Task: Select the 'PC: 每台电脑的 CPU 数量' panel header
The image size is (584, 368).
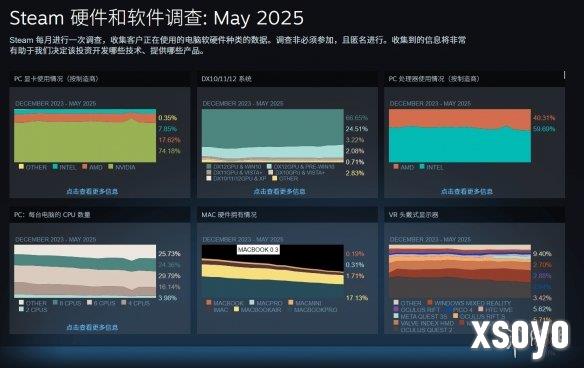Action: pyautogui.click(x=99, y=215)
